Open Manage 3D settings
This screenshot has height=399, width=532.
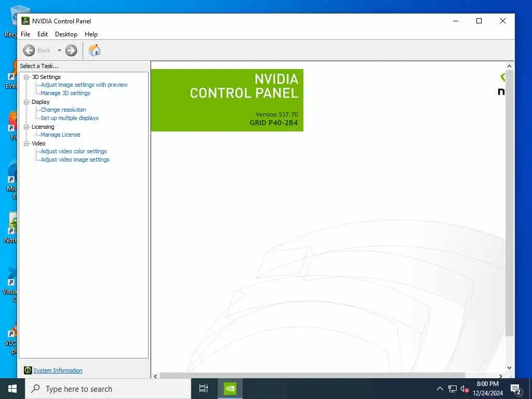[65, 93]
